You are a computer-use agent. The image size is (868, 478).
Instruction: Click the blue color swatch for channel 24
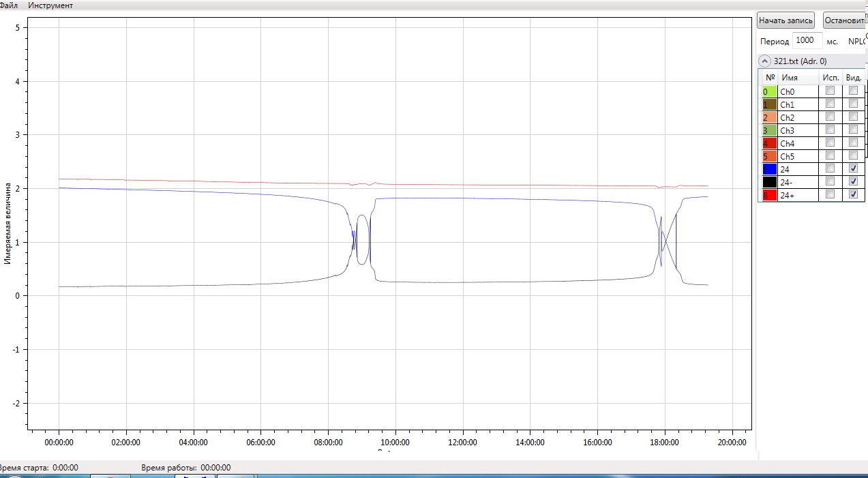tap(769, 169)
